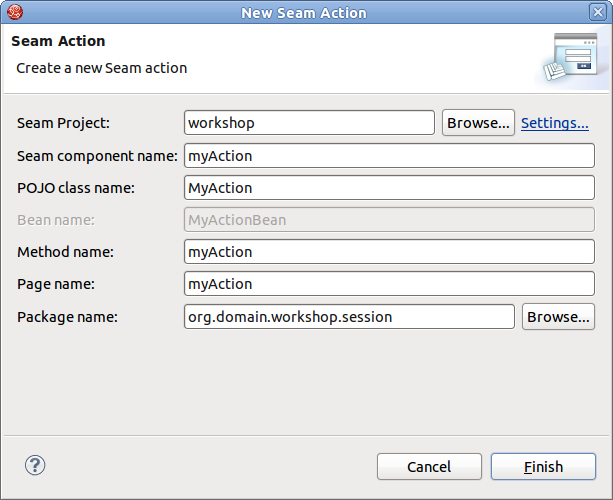Click the 'Page name:' label
Image resolution: width=613 pixels, height=500 pixels.
pyautogui.click(x=56, y=284)
